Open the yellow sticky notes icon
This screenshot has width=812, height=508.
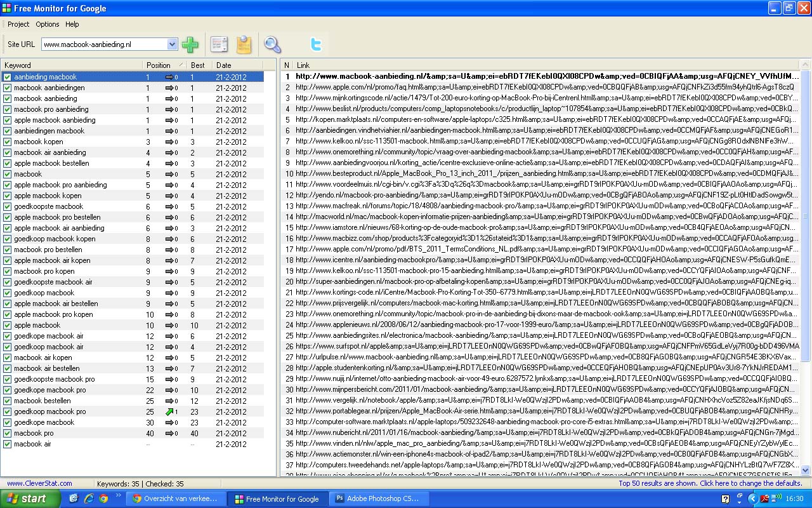coord(244,44)
